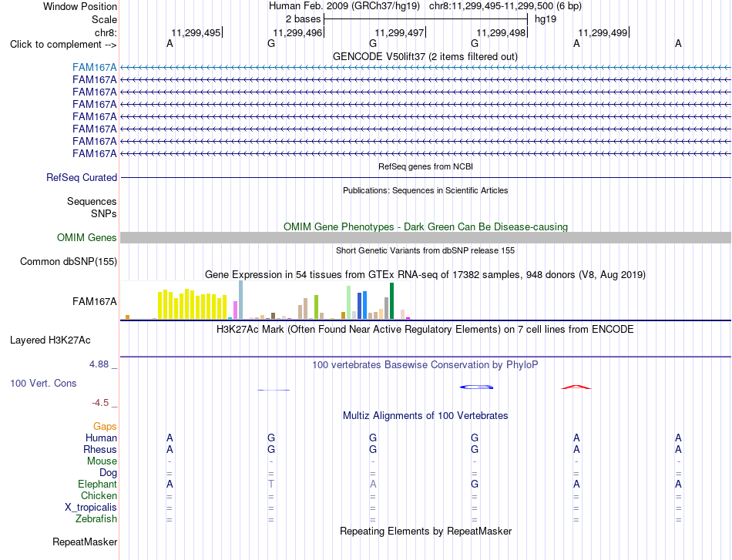Open the 100 Vert. Cons track label
This screenshot has width=732, height=560.
pyautogui.click(x=43, y=383)
